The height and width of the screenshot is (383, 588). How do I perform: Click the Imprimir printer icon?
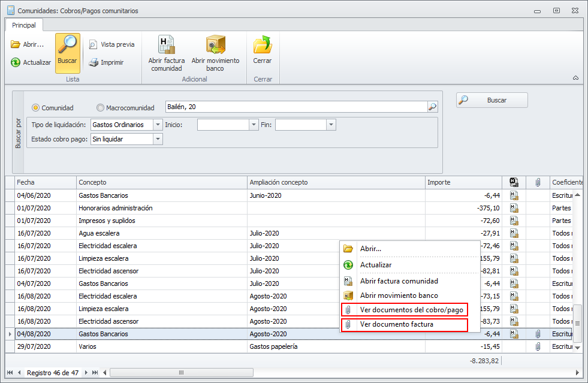point(94,62)
